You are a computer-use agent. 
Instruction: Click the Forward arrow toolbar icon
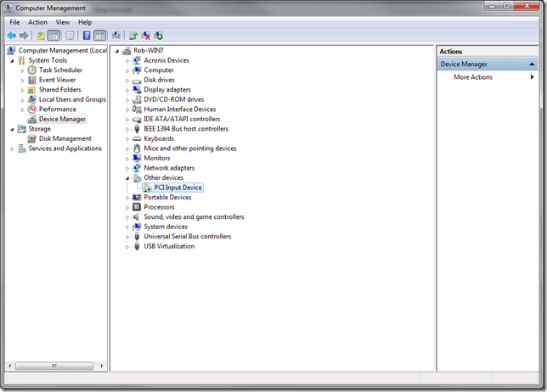(x=24, y=36)
